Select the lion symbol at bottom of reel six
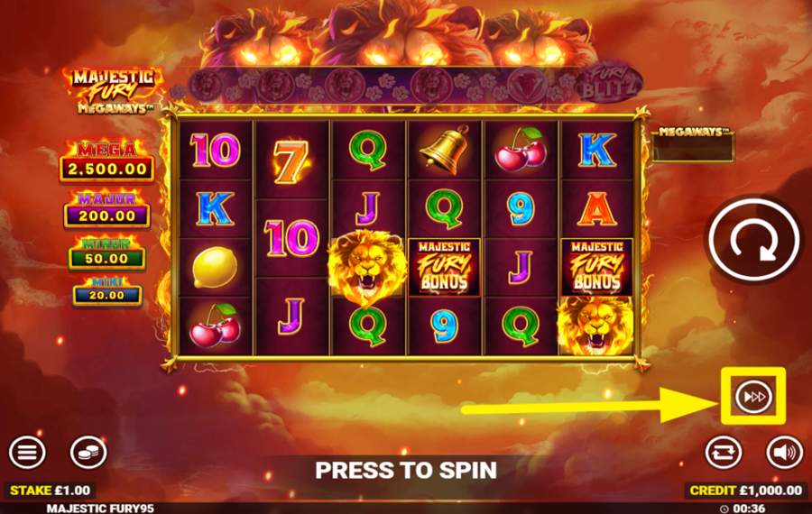Image resolution: width=812 pixels, height=514 pixels. [596, 326]
